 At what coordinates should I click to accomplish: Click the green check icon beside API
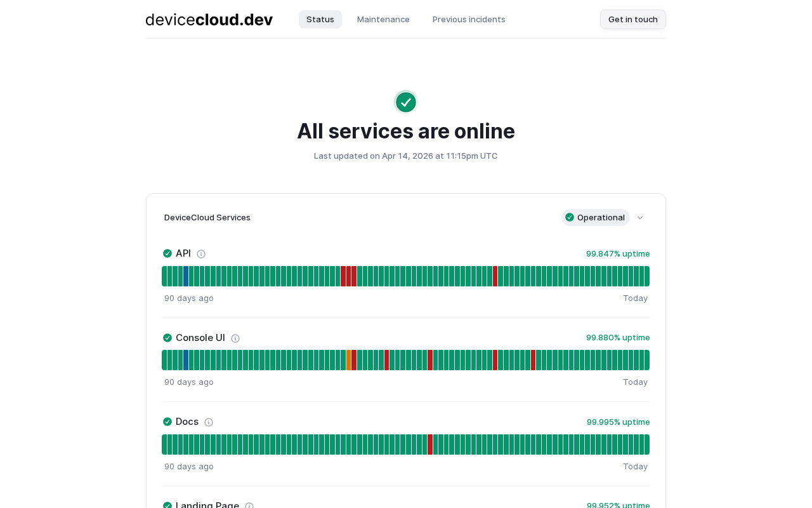pos(167,253)
